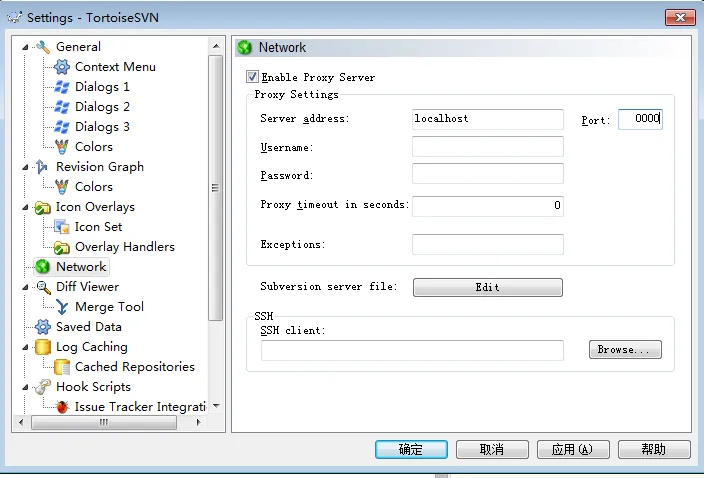
Task: Click the Issue Tracker Integration bug icon
Action: click(x=62, y=407)
